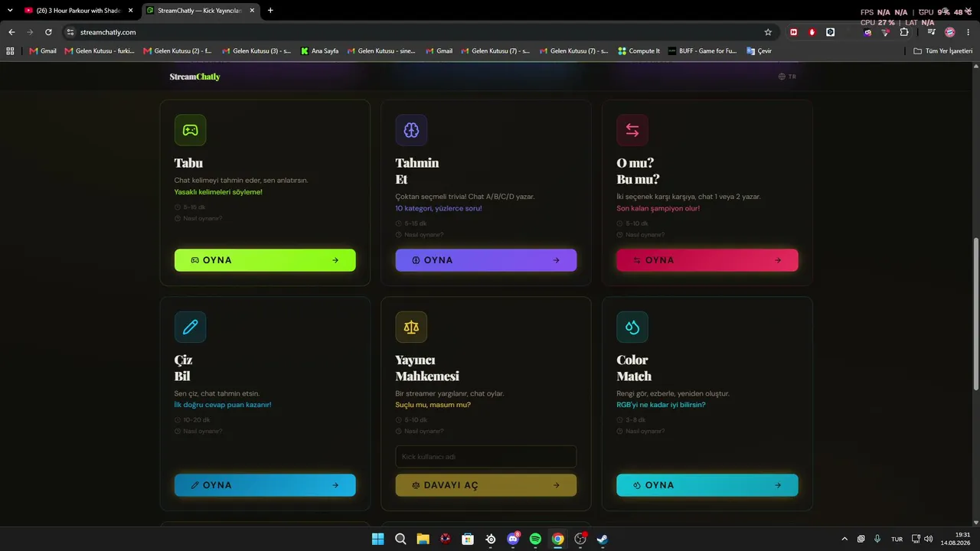
Task: Expand Nasıl oynanır? under O mu? Bu mu?
Action: click(641, 235)
